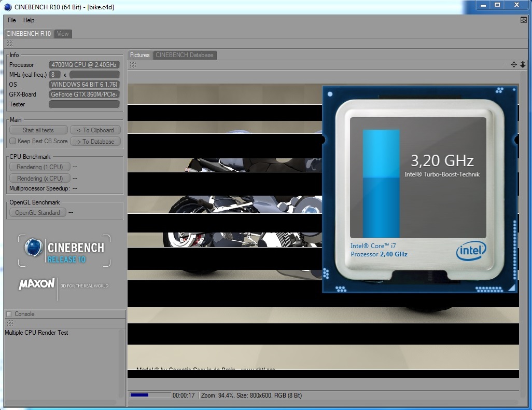Click the grip handle icon under Pictures tab
Image resolution: width=532 pixels, height=410 pixels.
pos(133,64)
